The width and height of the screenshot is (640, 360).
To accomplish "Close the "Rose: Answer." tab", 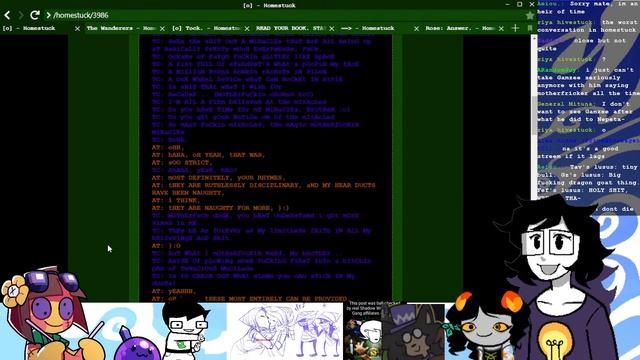I will coord(501,29).
